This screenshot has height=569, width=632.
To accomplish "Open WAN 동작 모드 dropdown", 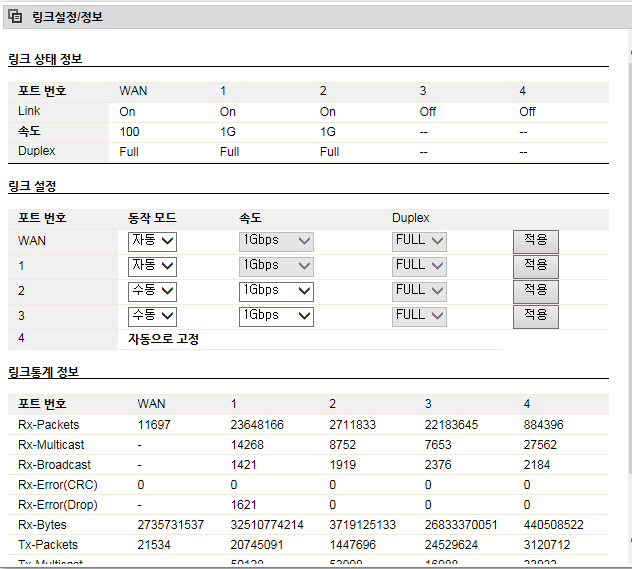I will coord(152,242).
